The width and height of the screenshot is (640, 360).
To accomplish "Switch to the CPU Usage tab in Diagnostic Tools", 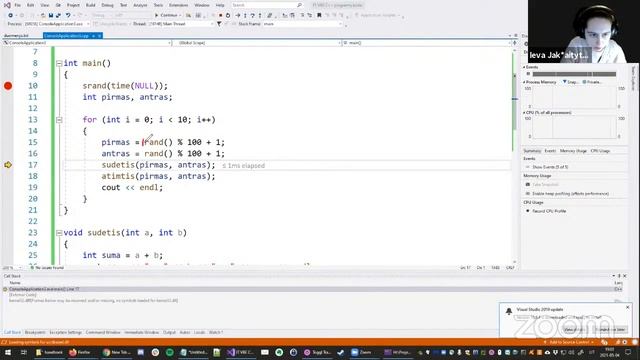I will click(x=600, y=151).
